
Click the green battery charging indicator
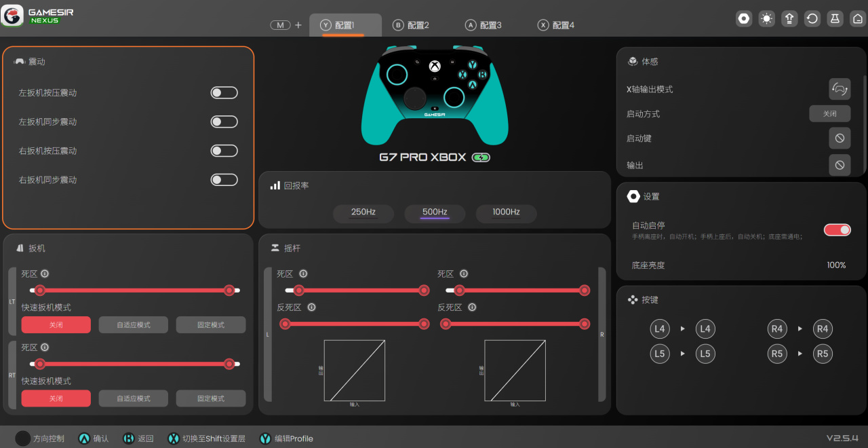click(481, 157)
